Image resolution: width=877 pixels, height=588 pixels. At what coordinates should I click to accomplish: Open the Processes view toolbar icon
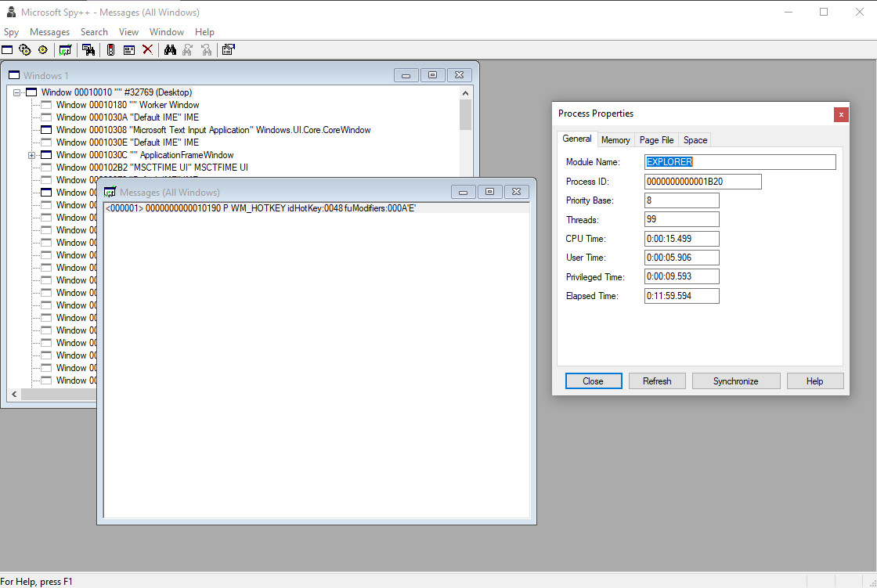(x=24, y=50)
